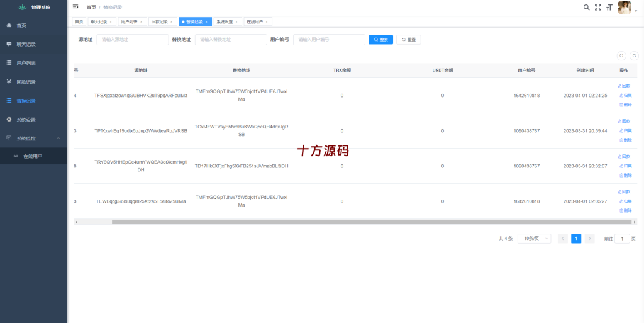Close the 在线用户 page tab
Image resolution: width=644 pixels, height=323 pixels.
point(267,22)
